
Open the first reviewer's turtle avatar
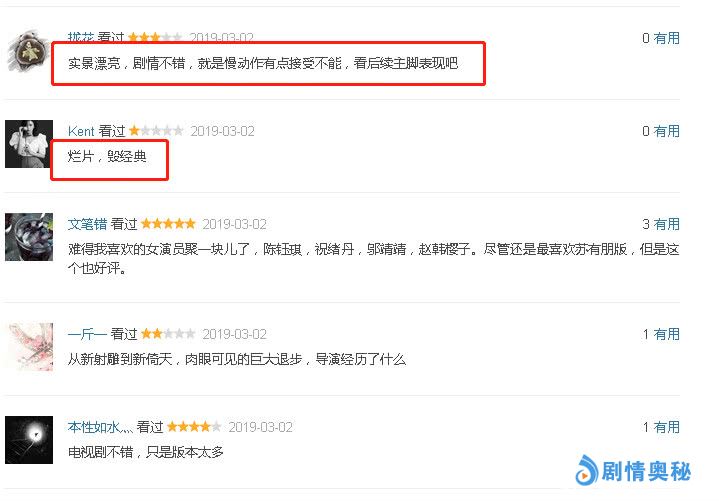(28, 51)
